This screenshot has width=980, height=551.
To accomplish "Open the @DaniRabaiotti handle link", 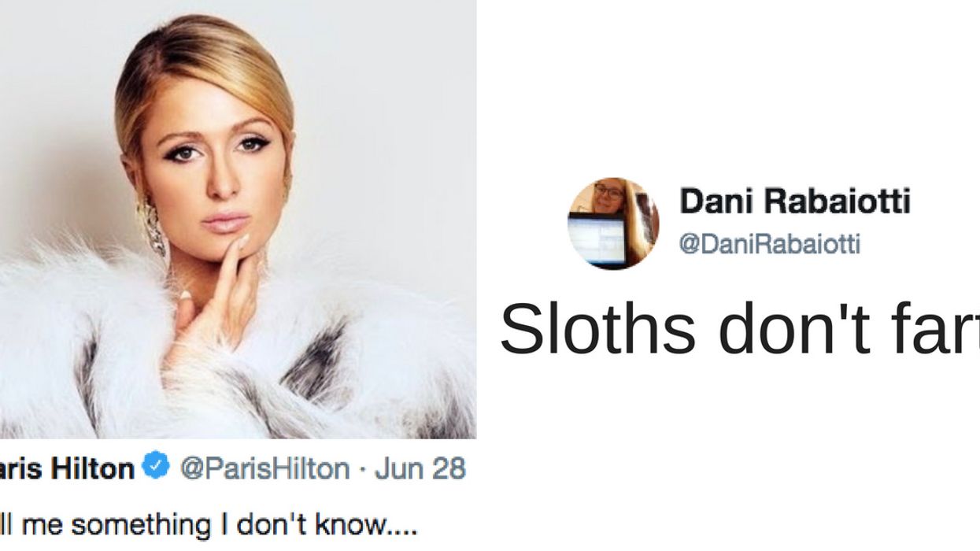I will (770, 245).
